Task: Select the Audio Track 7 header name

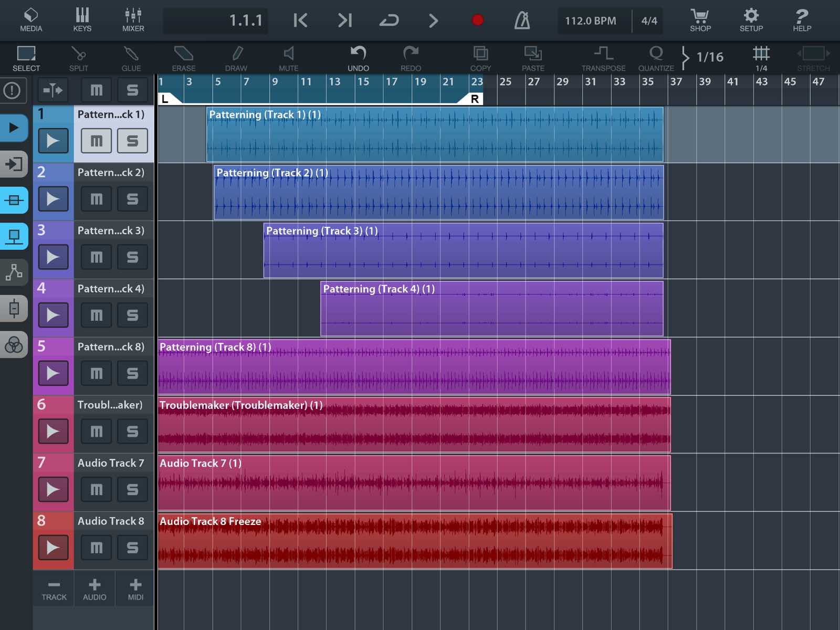Action: coord(111,463)
